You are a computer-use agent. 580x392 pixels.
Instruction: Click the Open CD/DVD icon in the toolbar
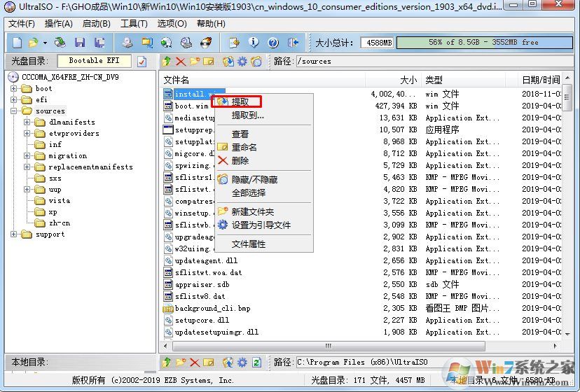tap(60, 43)
